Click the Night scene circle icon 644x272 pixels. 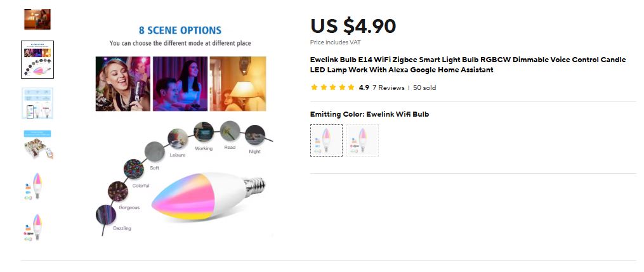pos(254,135)
